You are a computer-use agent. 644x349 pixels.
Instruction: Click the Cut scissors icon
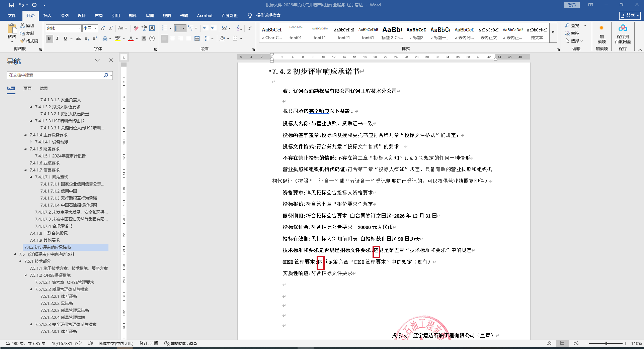point(22,25)
